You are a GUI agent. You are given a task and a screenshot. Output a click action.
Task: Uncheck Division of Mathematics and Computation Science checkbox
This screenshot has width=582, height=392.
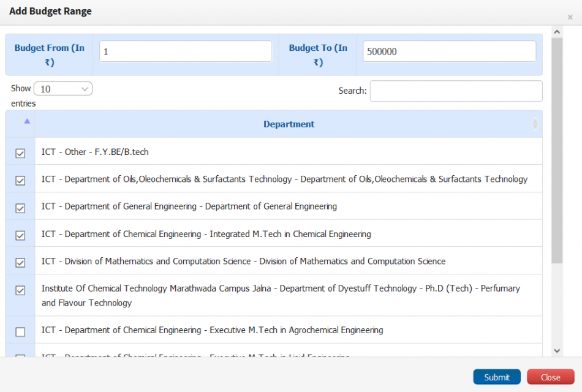click(x=20, y=263)
